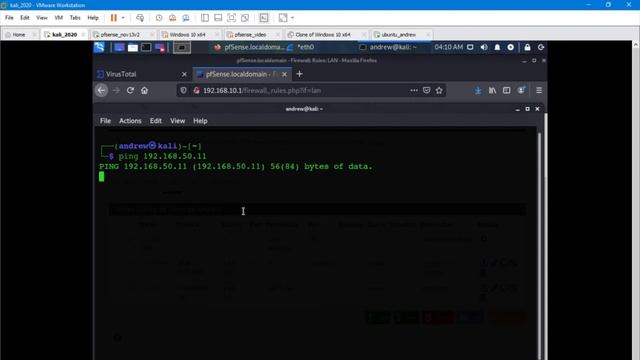The width and height of the screenshot is (640, 360).
Task: Expand the VMware stretch guest dropdown arrow
Action: point(292,18)
